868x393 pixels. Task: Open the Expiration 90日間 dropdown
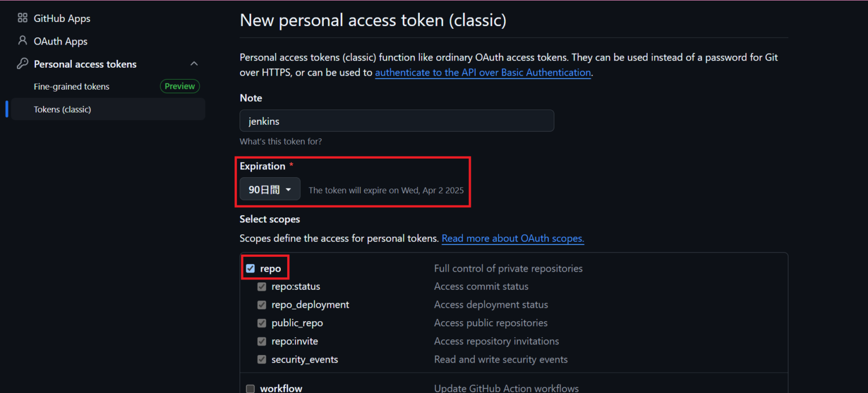tap(270, 189)
